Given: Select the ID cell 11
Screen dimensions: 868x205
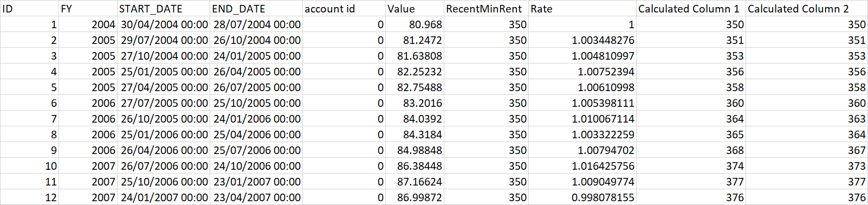Looking at the screenshot, I should (29, 182).
